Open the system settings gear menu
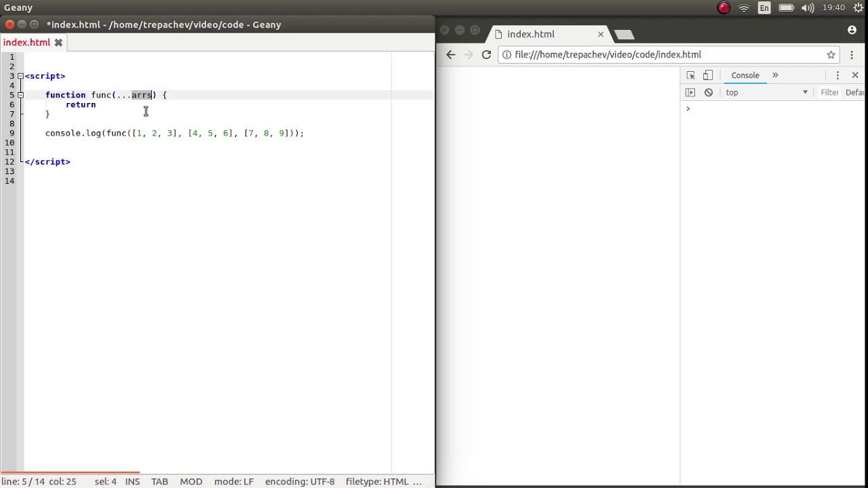The width and height of the screenshot is (868, 488). click(859, 8)
